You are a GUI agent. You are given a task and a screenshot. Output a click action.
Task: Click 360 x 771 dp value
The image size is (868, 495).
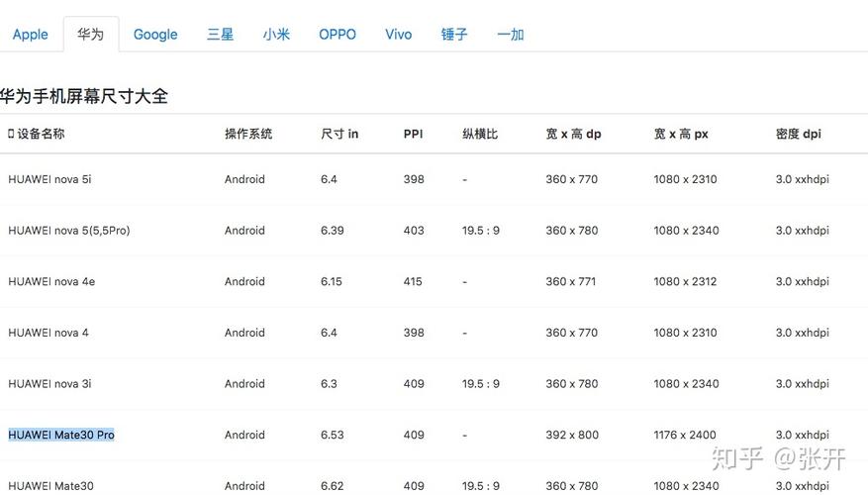(x=571, y=281)
